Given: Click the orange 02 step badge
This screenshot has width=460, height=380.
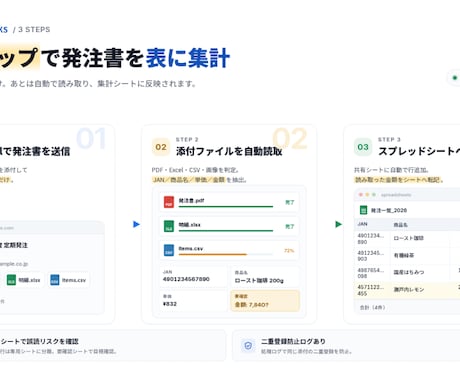Looking at the screenshot, I should [161, 147].
